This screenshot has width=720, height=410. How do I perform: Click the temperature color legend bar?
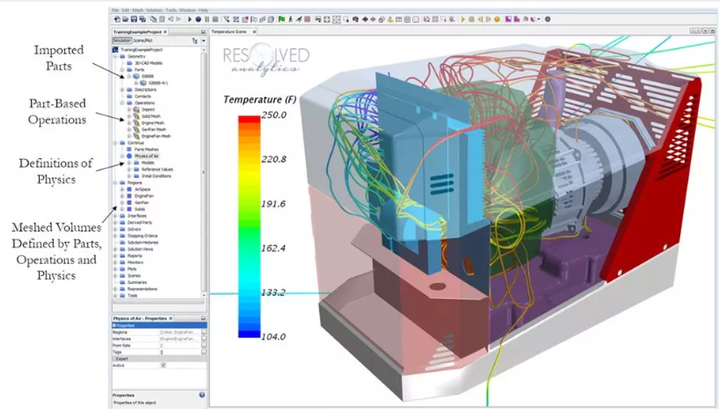click(x=249, y=226)
